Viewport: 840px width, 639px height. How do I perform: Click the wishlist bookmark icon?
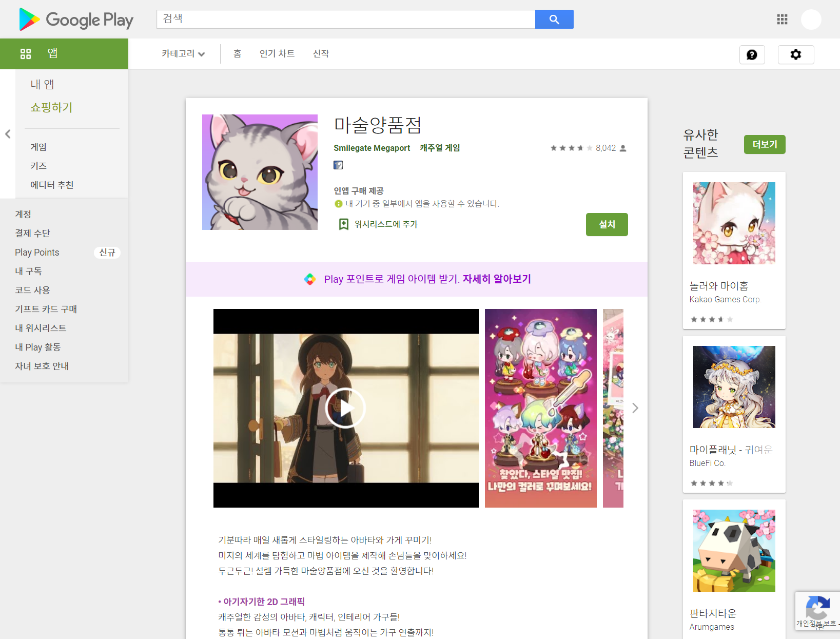tap(343, 224)
